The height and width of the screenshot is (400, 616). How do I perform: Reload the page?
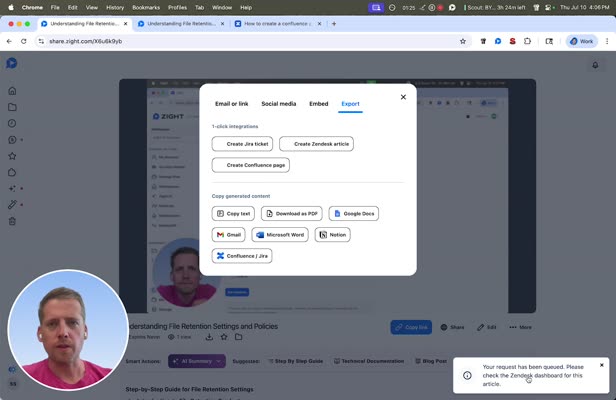pos(24,41)
